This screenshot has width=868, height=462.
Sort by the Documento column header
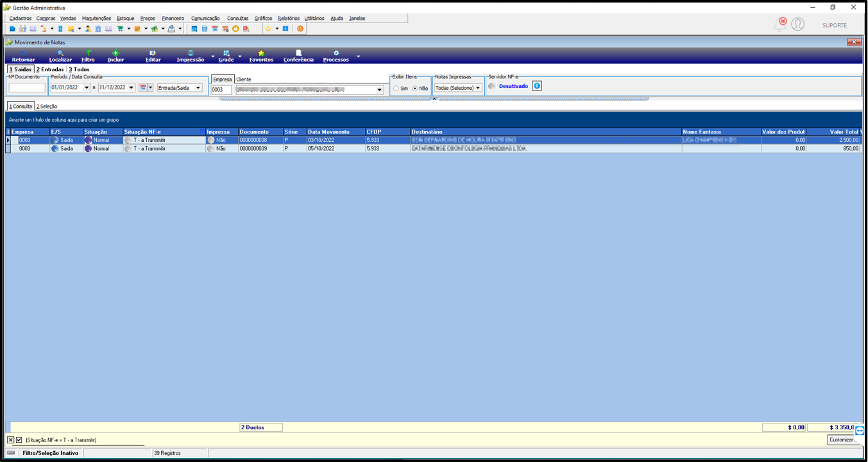260,132
